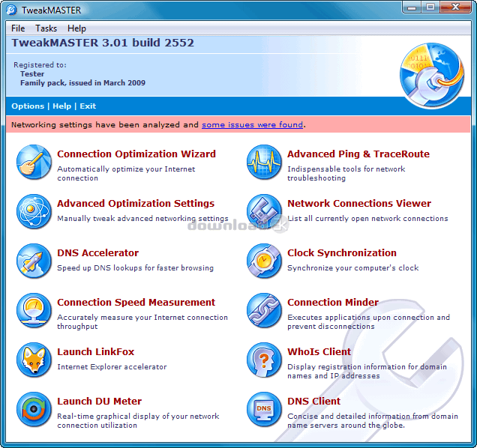Click 'TweakMASTER 3.01 build 2552' heading
477x448 pixels.
click(x=103, y=43)
